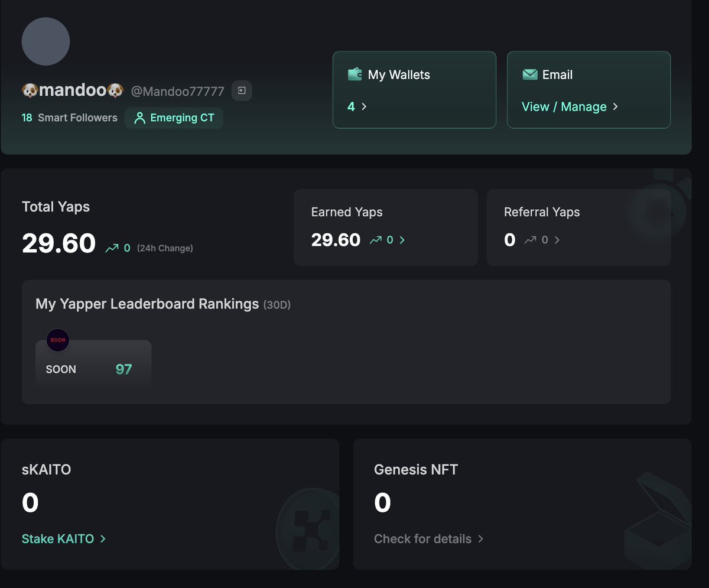Screen dimensions: 709x588
Task: Expand Earned Yaps details chevron
Action: click(402, 240)
